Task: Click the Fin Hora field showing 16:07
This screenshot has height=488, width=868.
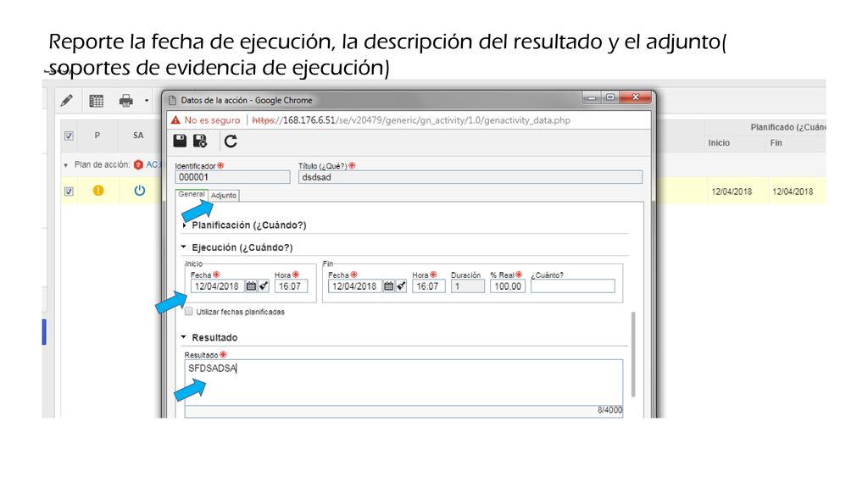Action: [x=428, y=286]
